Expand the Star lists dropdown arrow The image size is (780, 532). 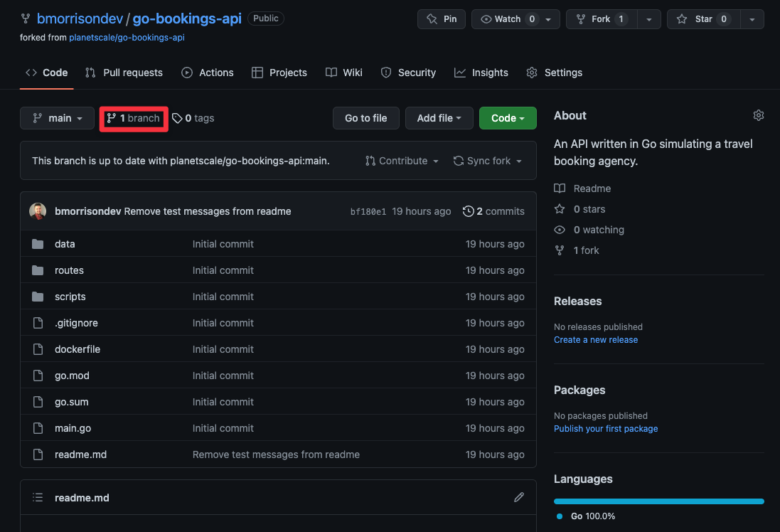click(x=752, y=19)
